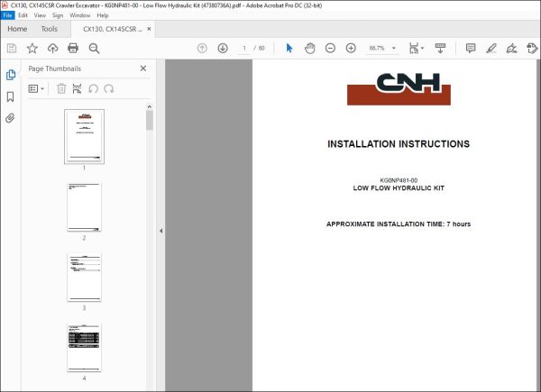Select page 3 thumbnail

(84, 278)
